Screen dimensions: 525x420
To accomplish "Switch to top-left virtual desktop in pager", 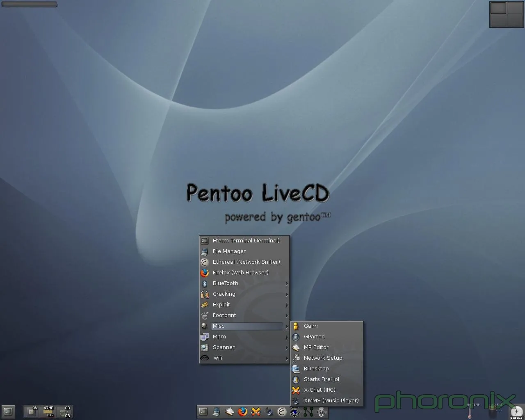I will coord(498,8).
